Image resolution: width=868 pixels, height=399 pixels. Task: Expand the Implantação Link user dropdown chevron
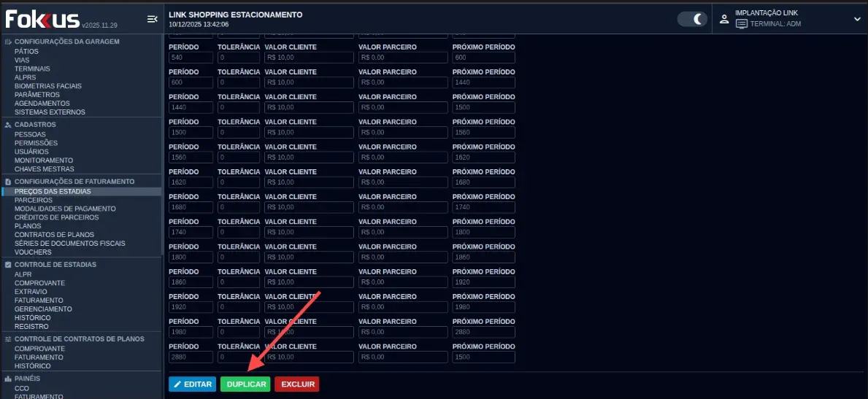click(857, 20)
